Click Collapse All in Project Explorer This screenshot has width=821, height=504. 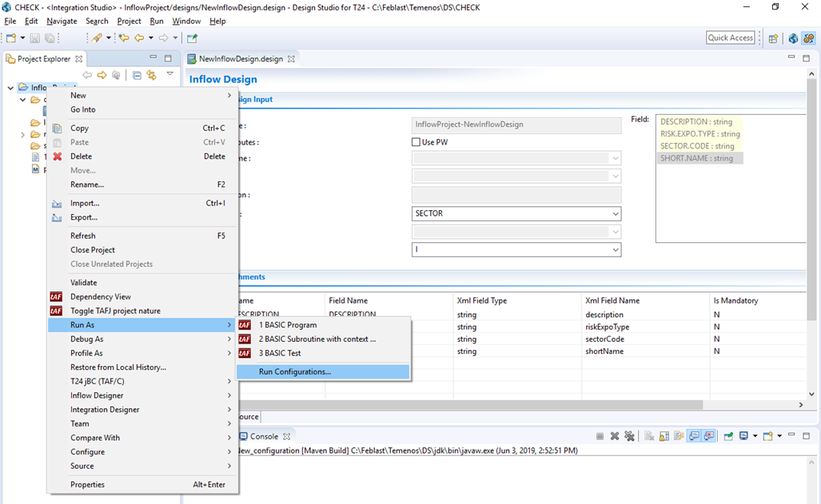(137, 75)
